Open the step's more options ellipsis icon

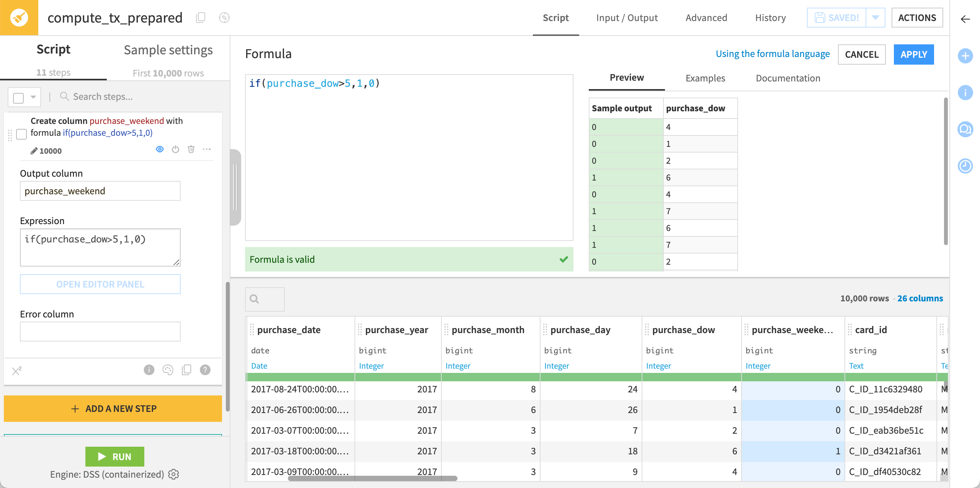coord(207,150)
